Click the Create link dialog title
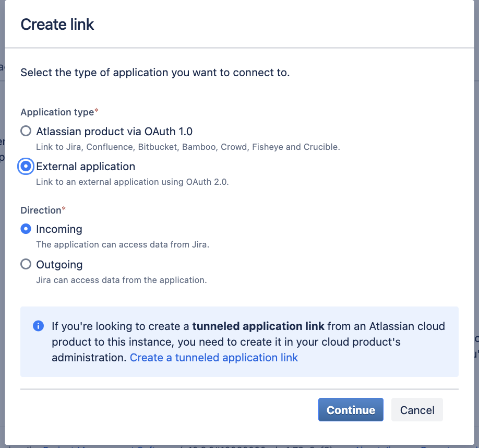The image size is (479, 448). pyautogui.click(x=57, y=25)
